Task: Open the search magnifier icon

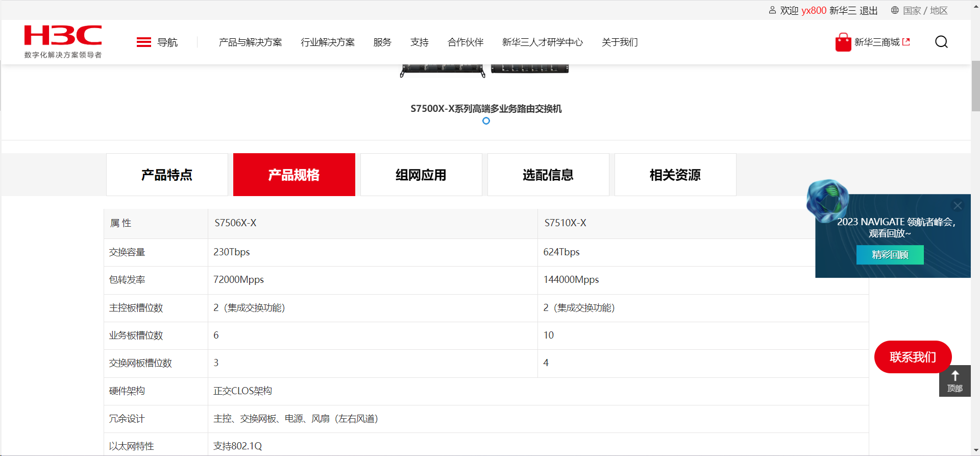Action: click(941, 42)
